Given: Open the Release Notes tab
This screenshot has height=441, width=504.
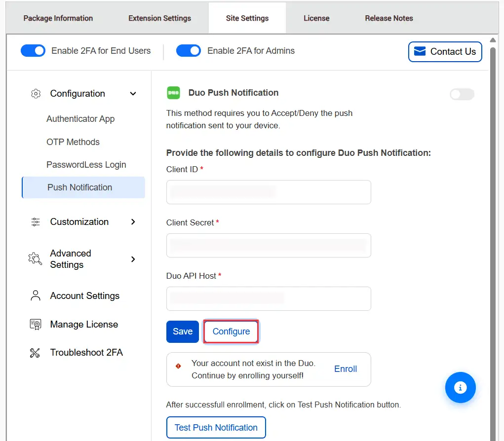Looking at the screenshot, I should point(389,18).
